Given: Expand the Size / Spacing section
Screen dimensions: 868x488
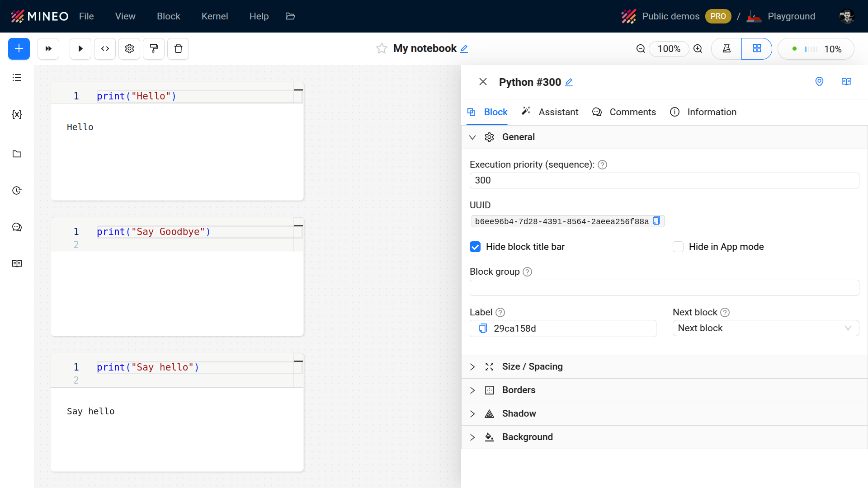Looking at the screenshot, I should [x=665, y=366].
